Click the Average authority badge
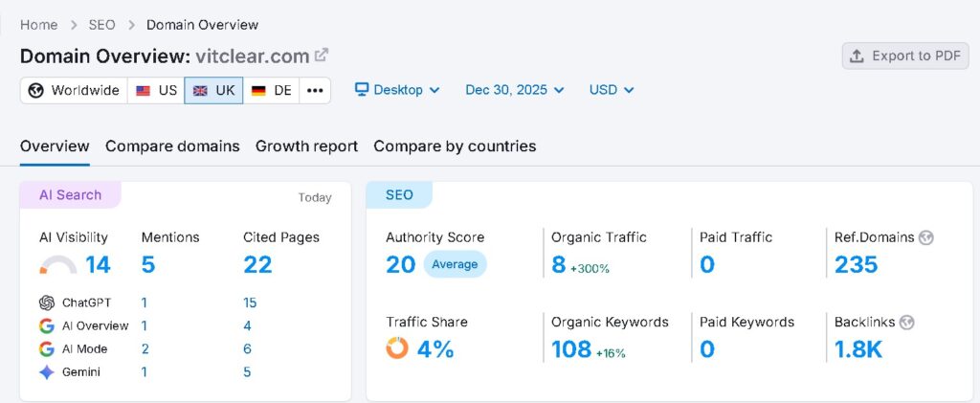 (x=455, y=264)
